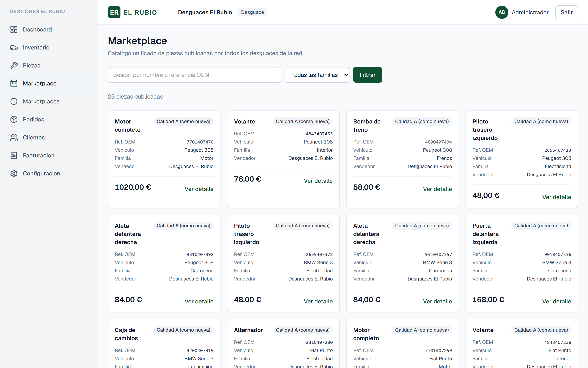Click the Puerta delantera izquierda card title
Viewport: 588px width, 368px height.
pos(486,234)
